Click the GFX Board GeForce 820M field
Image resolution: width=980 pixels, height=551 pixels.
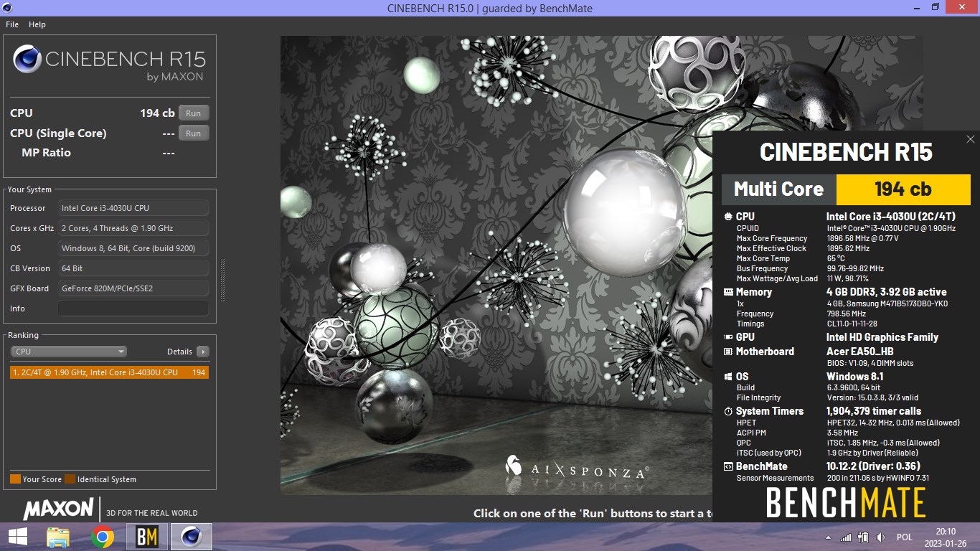coord(133,288)
